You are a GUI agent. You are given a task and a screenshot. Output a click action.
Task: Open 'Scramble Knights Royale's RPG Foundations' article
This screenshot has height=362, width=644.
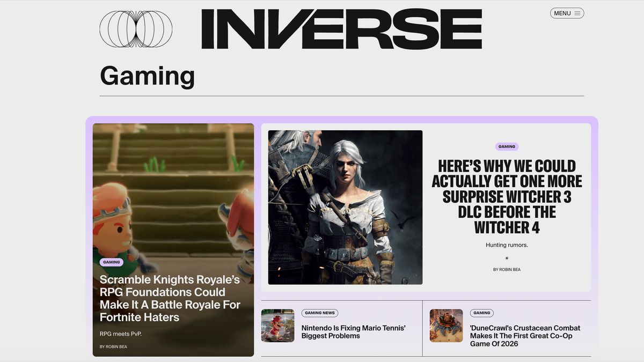pyautogui.click(x=171, y=298)
